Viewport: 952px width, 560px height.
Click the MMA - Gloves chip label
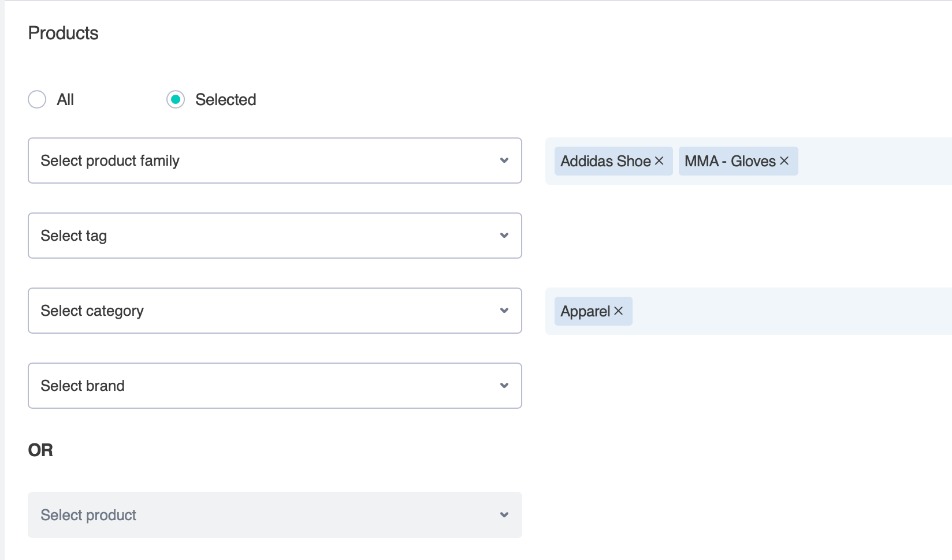[x=730, y=161]
